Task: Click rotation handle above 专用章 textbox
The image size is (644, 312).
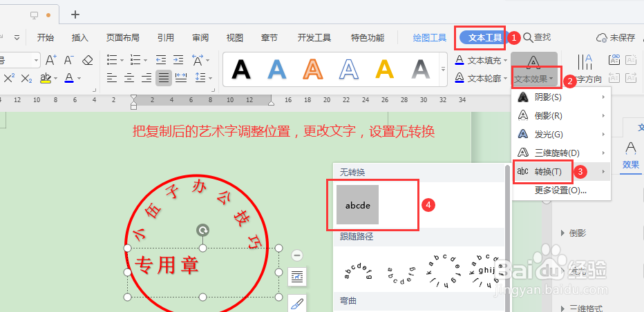Action: coord(202,230)
